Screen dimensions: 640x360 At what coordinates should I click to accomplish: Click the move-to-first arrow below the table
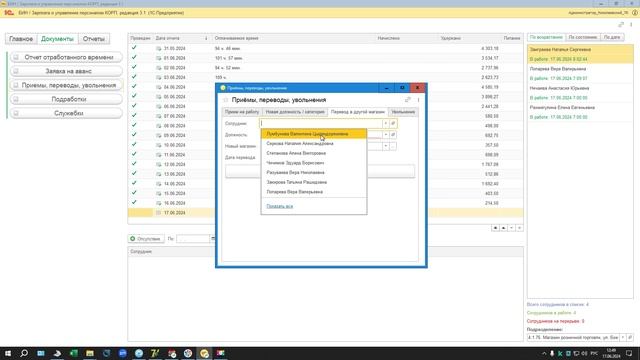[495, 228]
